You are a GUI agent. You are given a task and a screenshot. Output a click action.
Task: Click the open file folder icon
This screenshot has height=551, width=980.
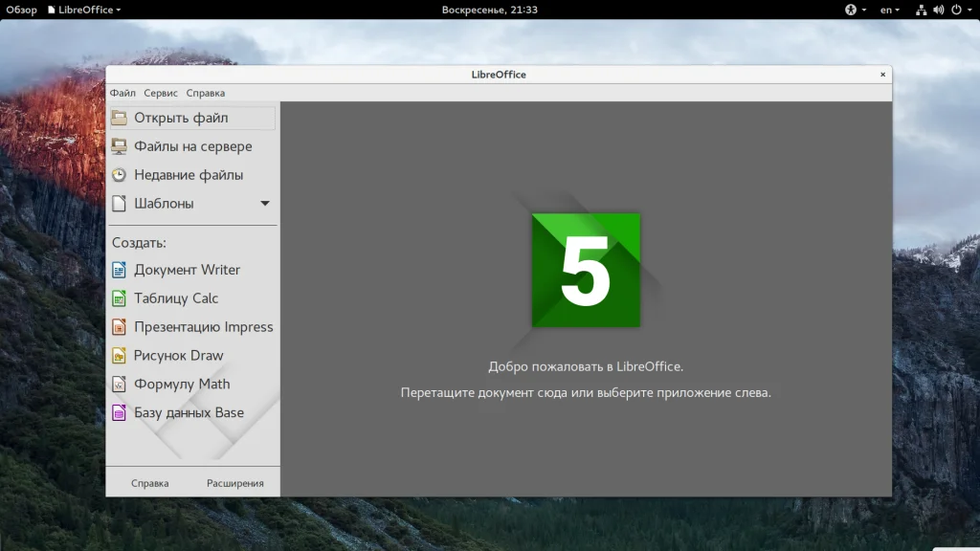(x=119, y=118)
